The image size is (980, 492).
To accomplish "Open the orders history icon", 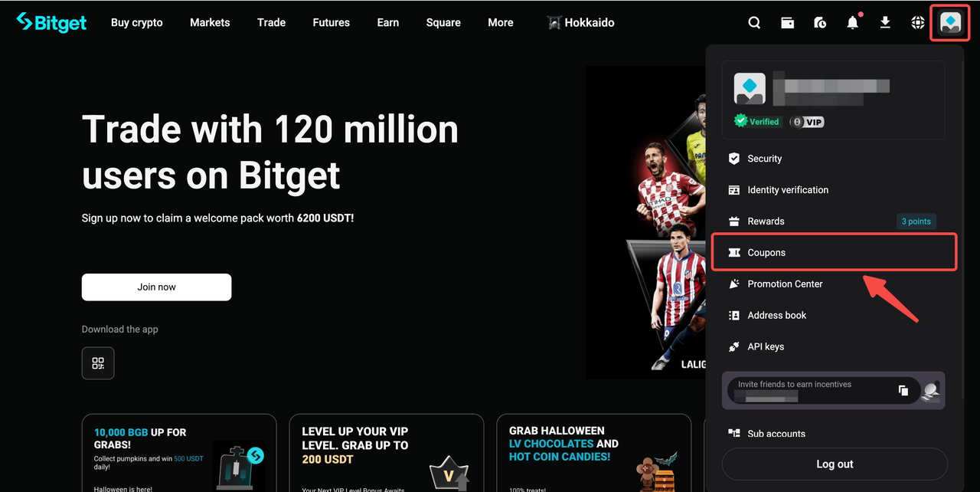I will (x=820, y=23).
